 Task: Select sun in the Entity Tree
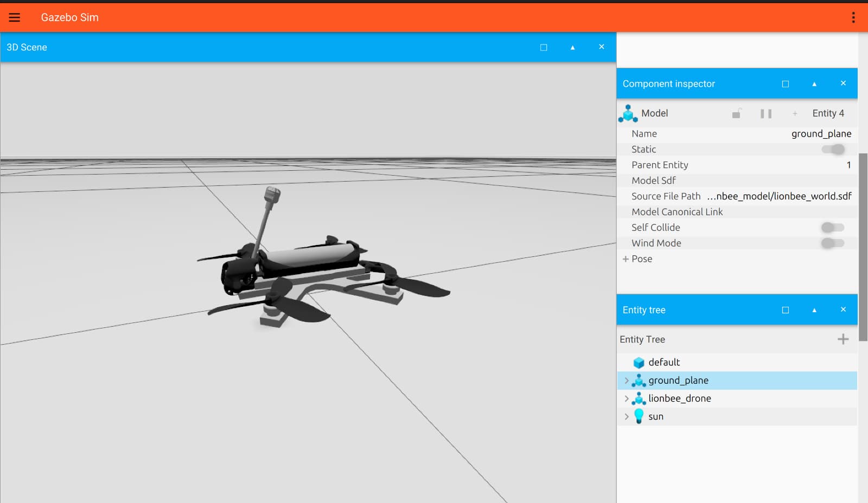737,416
